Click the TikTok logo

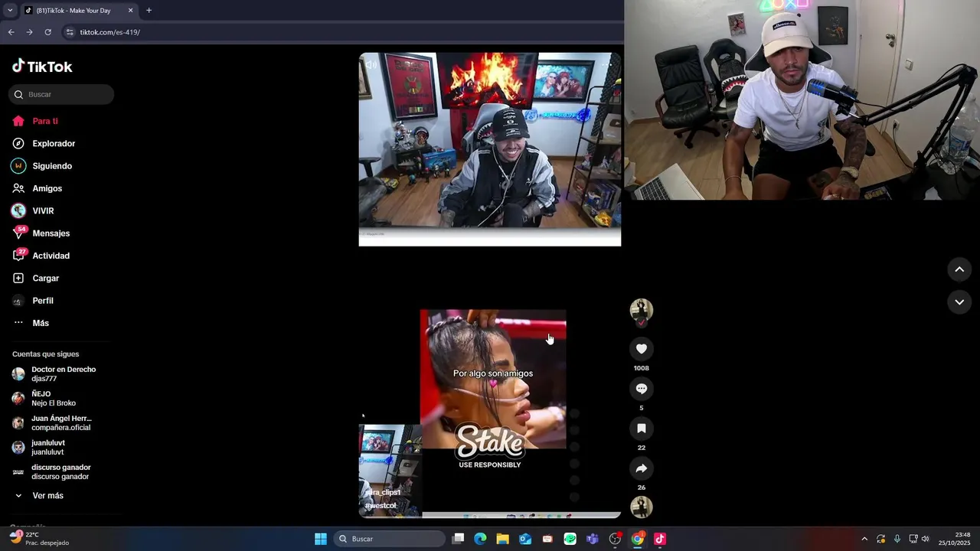42,67
